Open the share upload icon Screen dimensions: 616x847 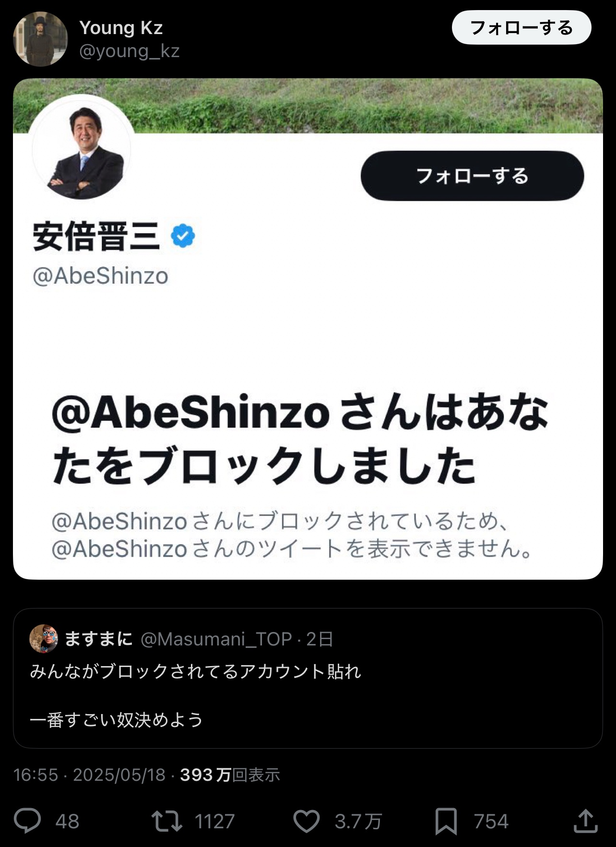(586, 821)
